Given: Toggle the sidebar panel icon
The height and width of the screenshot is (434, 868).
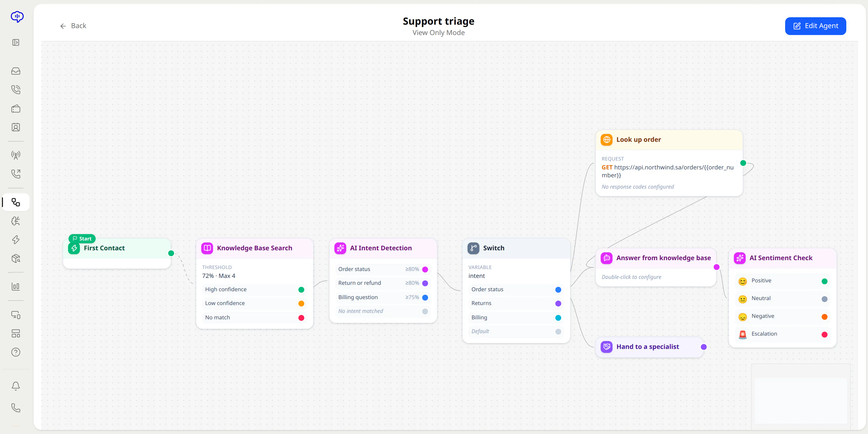Looking at the screenshot, I should coord(16,42).
